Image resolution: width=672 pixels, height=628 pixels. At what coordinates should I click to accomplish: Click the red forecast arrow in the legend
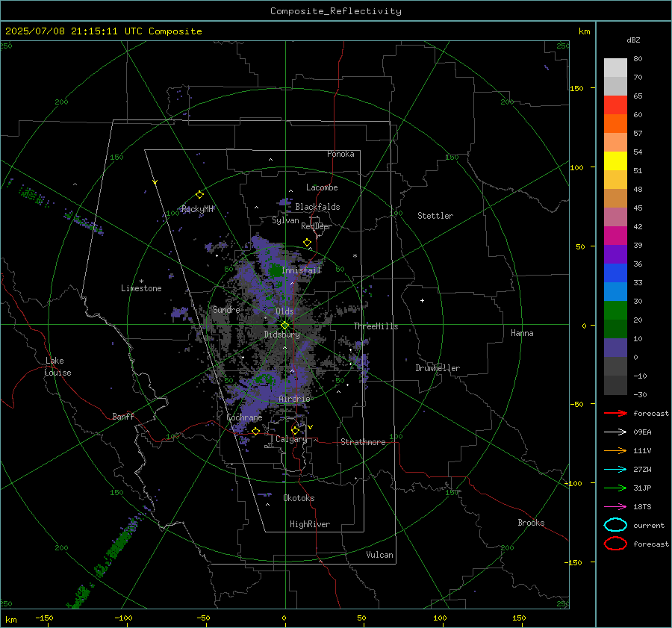point(615,413)
